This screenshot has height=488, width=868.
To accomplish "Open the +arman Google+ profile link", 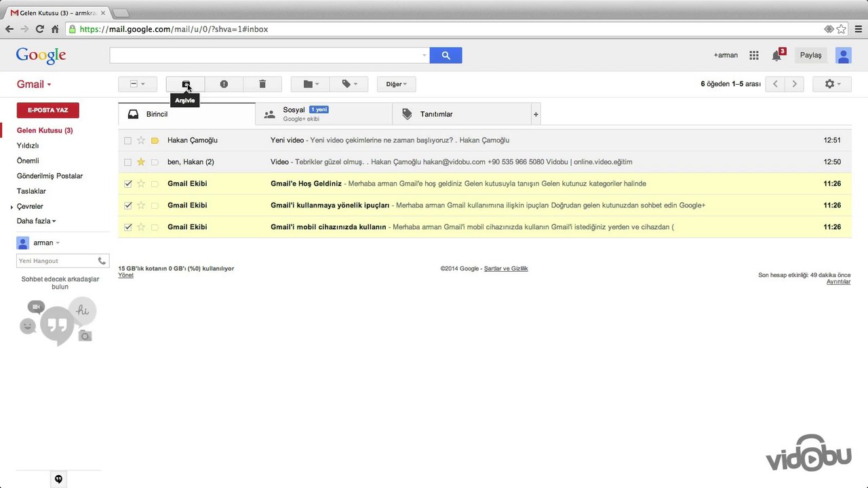I will (x=726, y=56).
